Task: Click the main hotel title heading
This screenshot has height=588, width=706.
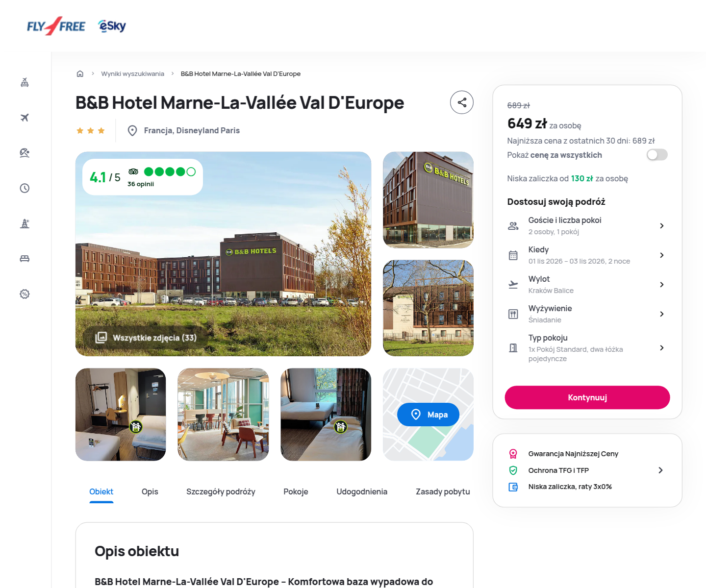Action: coord(240,103)
